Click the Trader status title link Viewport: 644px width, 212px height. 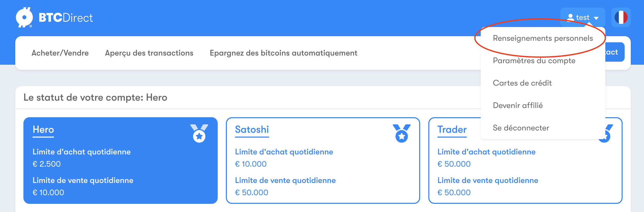[x=452, y=130]
